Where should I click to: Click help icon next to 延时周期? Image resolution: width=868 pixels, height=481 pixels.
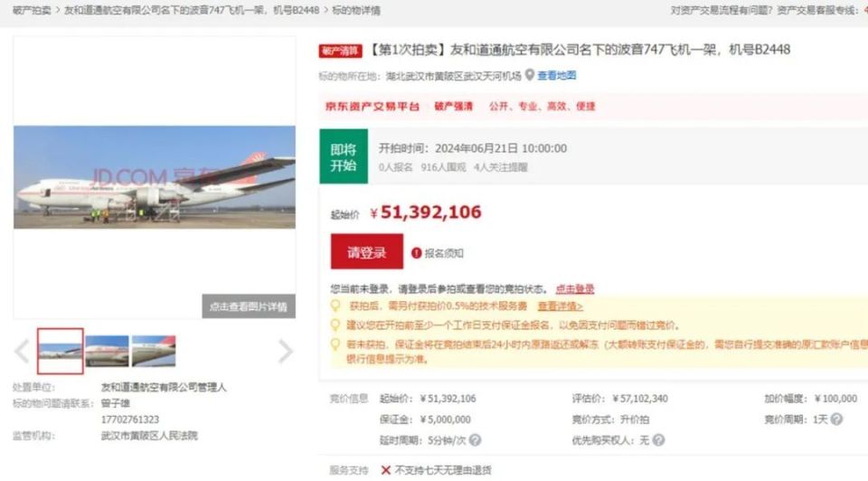(x=475, y=440)
